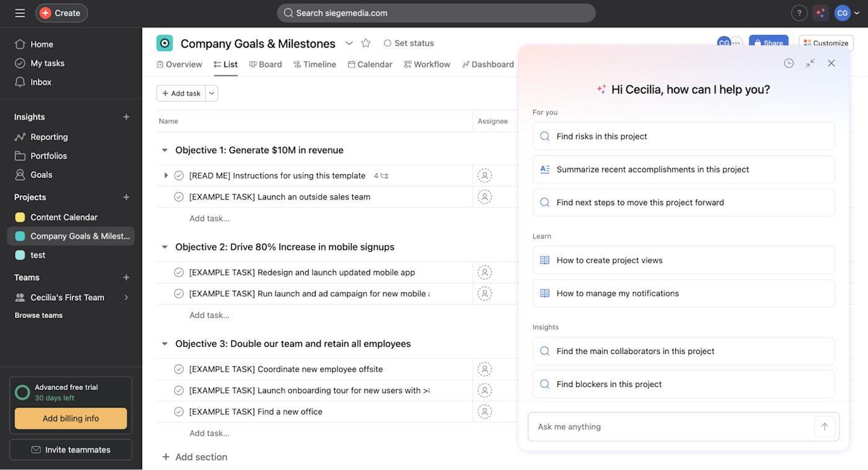868x470 pixels.
Task: Add a new project with plus
Action: point(126,197)
